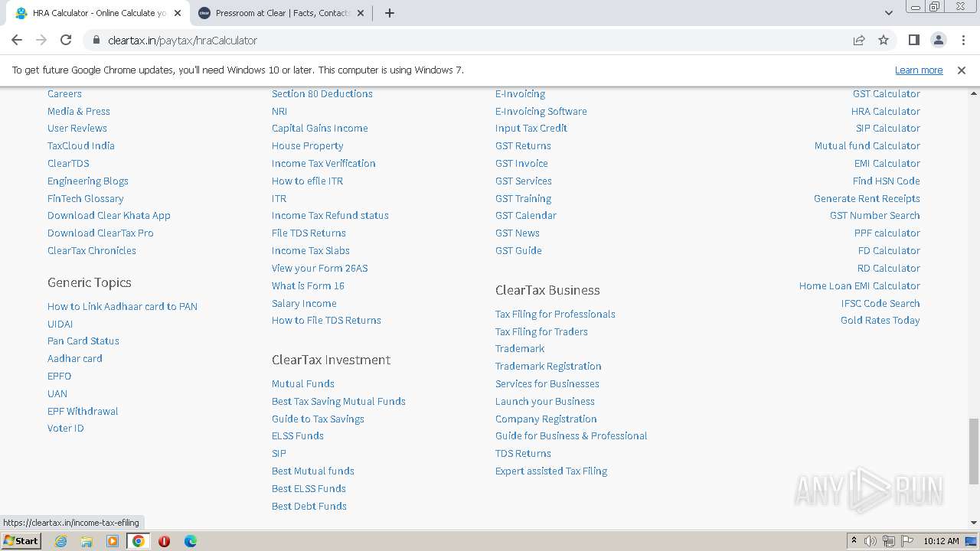Open the Income Tax Refund status link
980x551 pixels.
coord(330,215)
